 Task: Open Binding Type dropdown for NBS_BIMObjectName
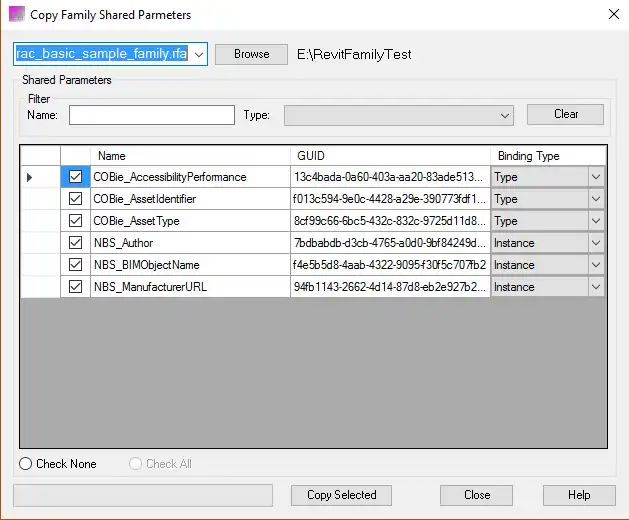click(x=596, y=265)
